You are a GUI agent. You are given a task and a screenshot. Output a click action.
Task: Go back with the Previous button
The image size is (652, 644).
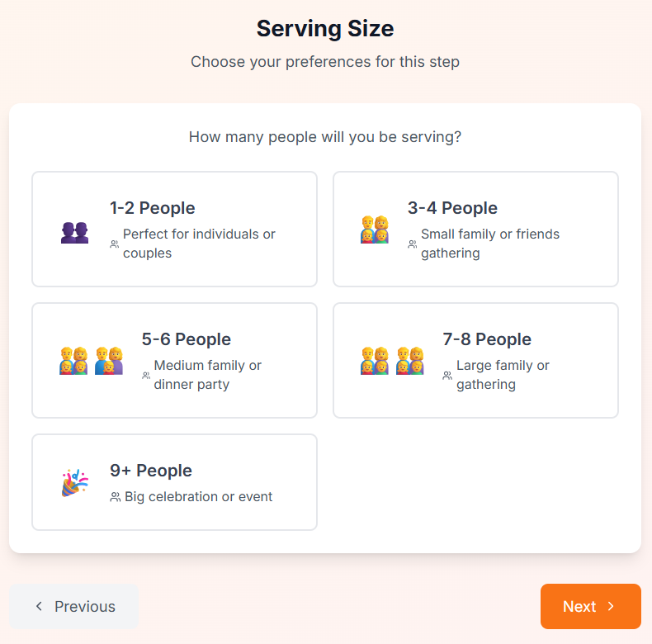click(x=73, y=607)
